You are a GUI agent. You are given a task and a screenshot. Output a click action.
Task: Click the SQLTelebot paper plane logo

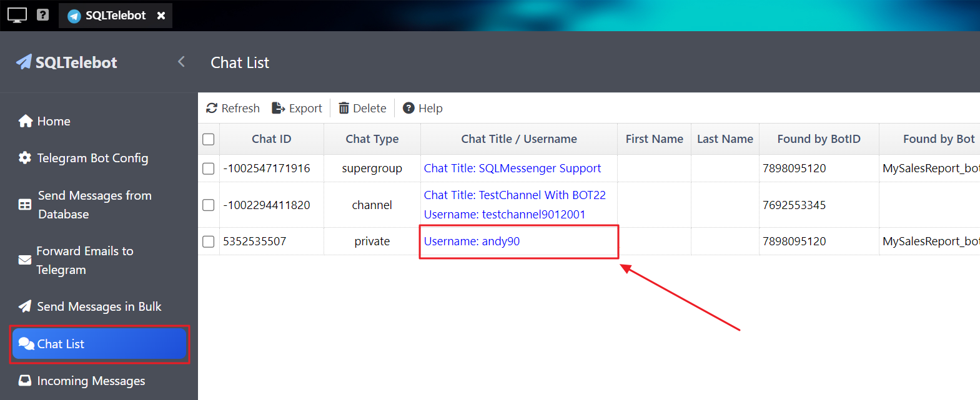click(x=24, y=62)
